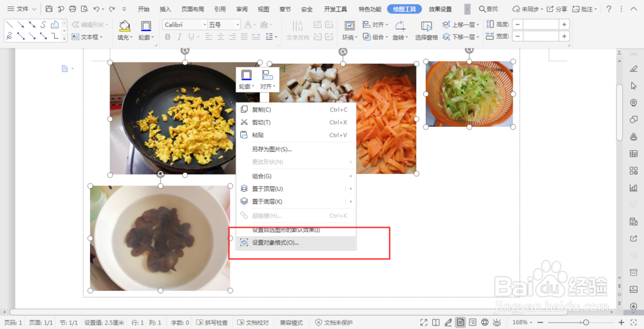Open the font name Calibri dropdown

pyautogui.click(x=205, y=25)
